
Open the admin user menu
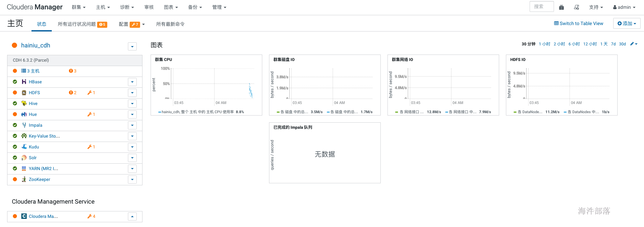(624, 7)
